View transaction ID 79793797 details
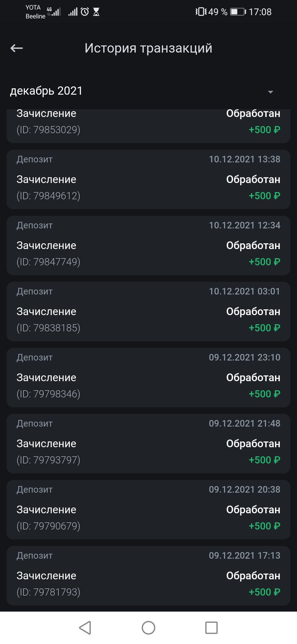This screenshot has height=644, width=297. click(x=148, y=444)
